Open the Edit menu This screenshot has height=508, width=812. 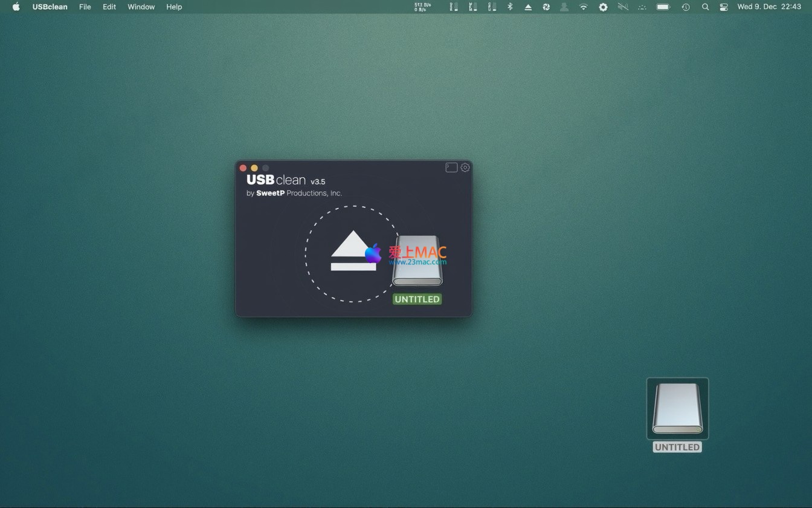[109, 7]
